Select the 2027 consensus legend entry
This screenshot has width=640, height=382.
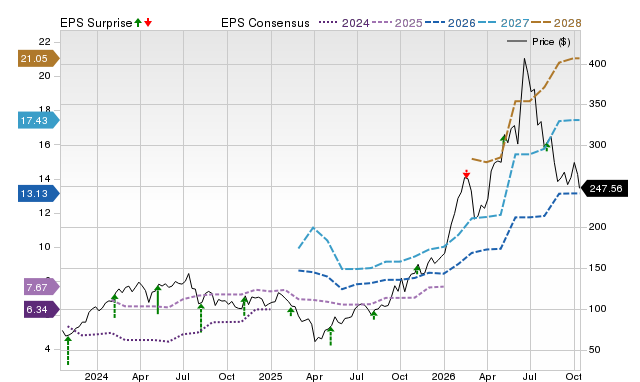click(x=503, y=23)
